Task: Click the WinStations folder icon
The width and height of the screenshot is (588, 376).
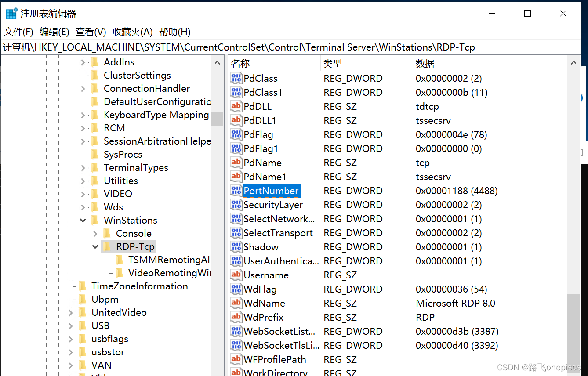Action: coord(95,221)
